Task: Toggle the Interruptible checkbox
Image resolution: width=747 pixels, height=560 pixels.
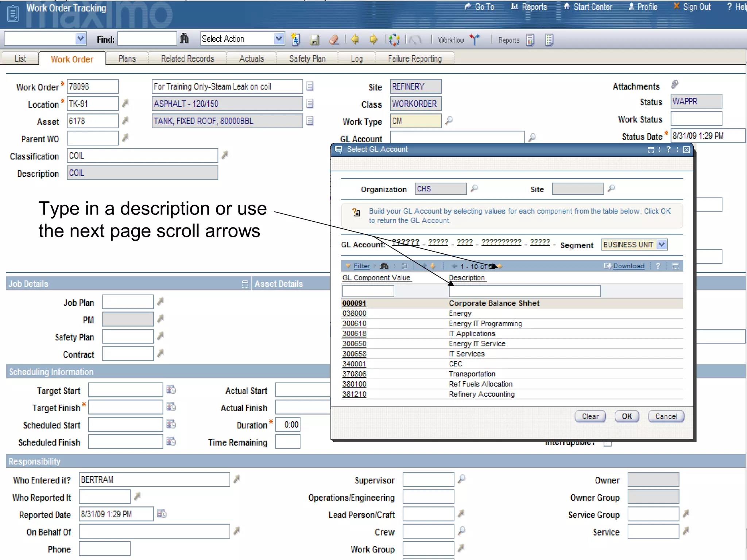Action: click(x=607, y=443)
